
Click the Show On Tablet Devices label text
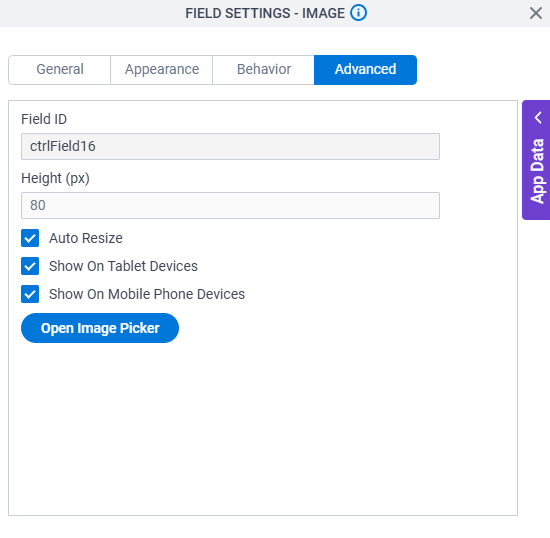123,266
